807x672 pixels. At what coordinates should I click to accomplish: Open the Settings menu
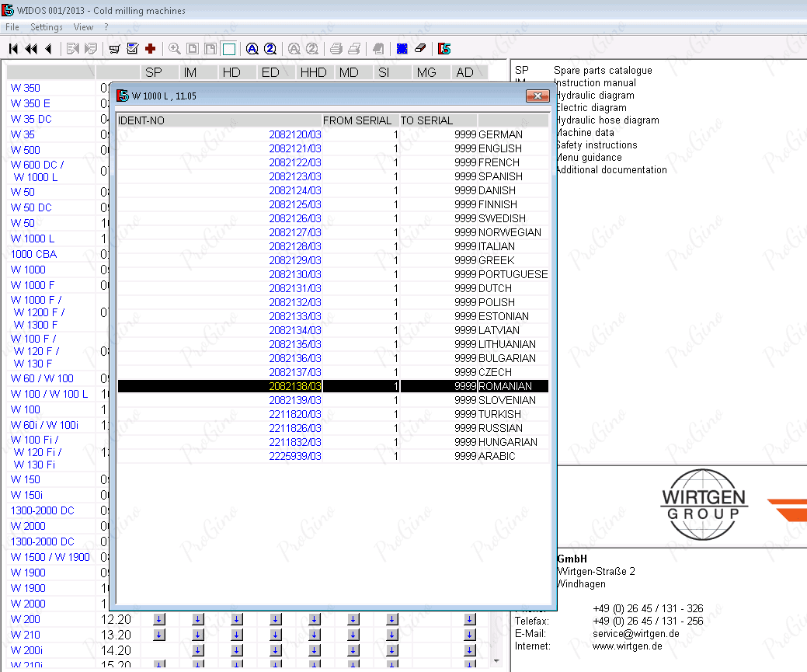click(x=47, y=27)
